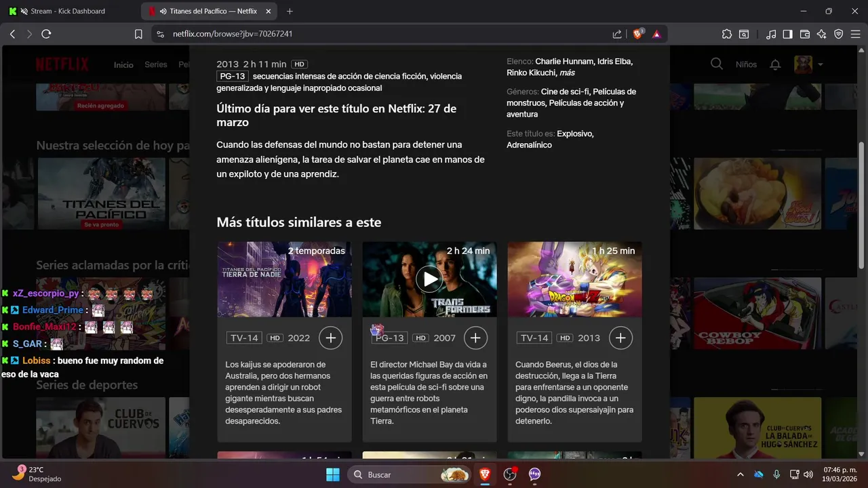Screen dimensions: 868x488
Task: Open the Brave Wallet icon
Action: tap(805, 34)
